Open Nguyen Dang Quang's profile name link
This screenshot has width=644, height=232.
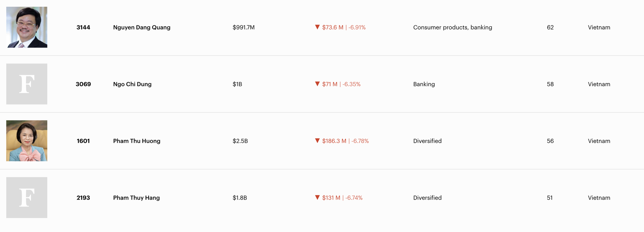pyautogui.click(x=142, y=27)
